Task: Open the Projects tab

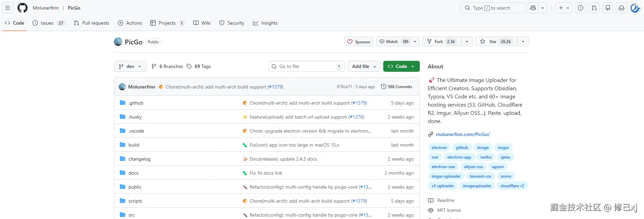Action: [x=167, y=23]
